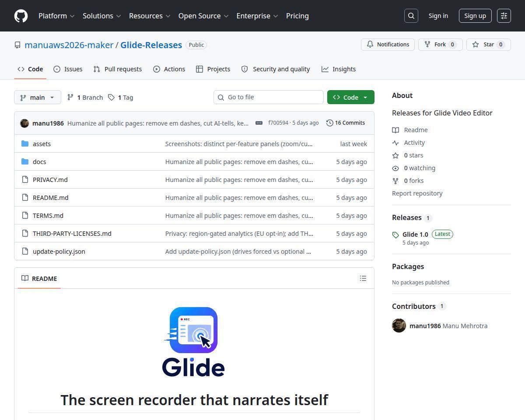This screenshot has width=525, height=420.
Task: Open the manuaws2026-maker owner link
Action: pos(69,45)
